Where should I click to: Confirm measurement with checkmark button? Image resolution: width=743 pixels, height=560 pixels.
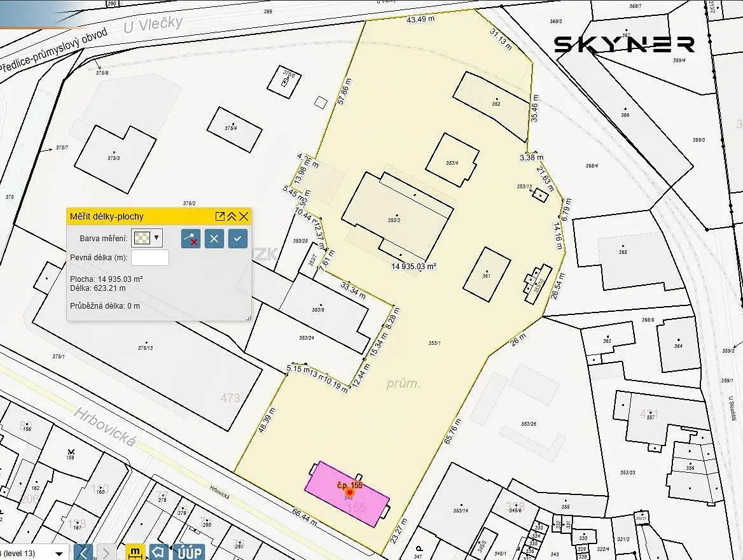238,238
